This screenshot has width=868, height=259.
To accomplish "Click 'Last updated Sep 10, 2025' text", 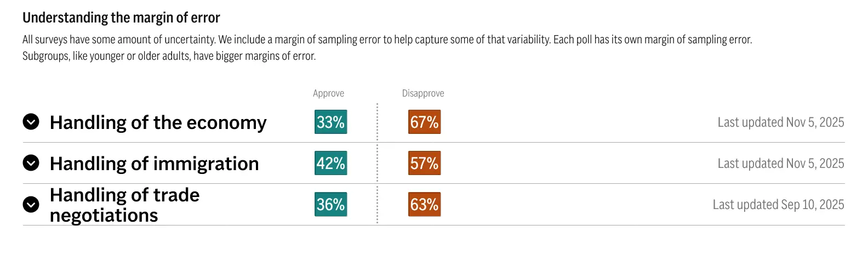I will point(778,205).
